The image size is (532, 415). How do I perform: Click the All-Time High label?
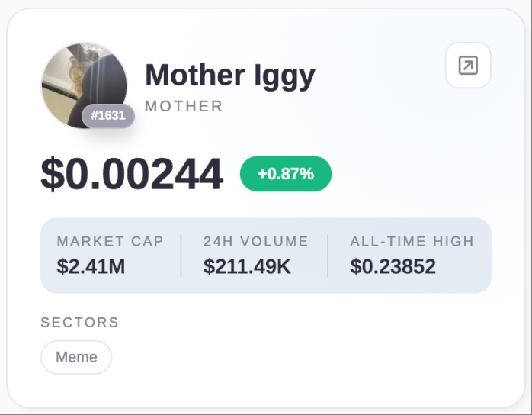(x=412, y=242)
